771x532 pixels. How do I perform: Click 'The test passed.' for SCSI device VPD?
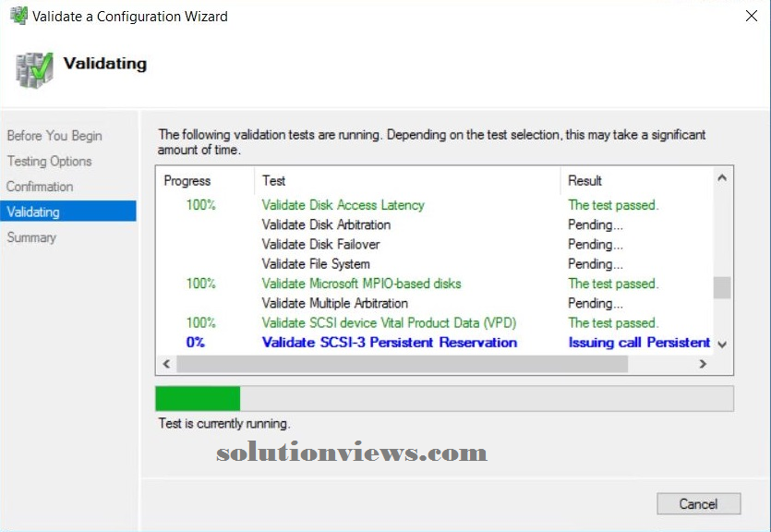click(x=613, y=323)
